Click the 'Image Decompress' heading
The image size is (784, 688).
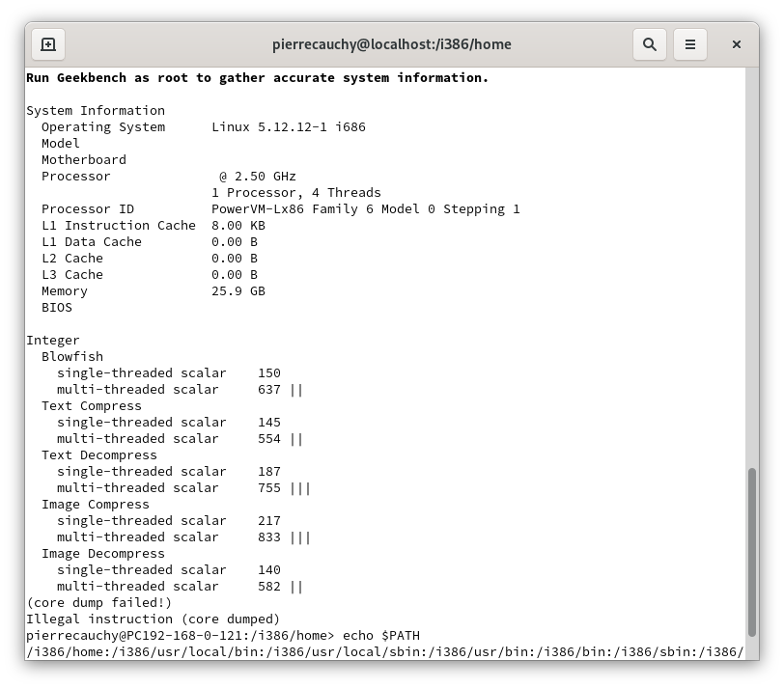pos(103,554)
